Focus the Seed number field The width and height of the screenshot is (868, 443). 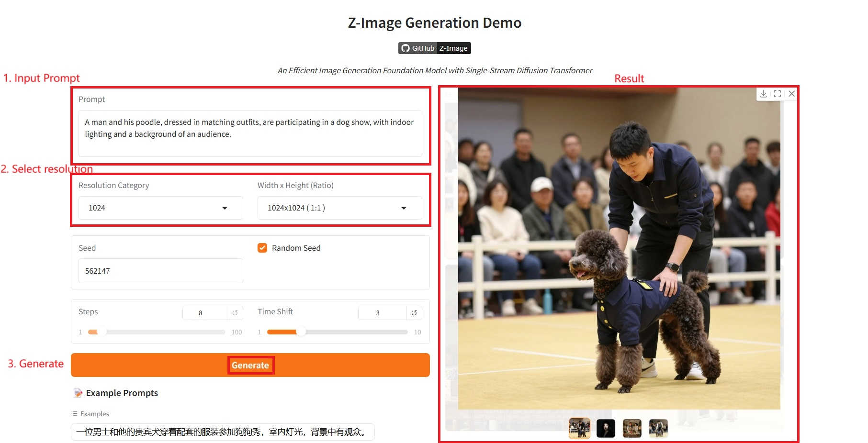[160, 271]
